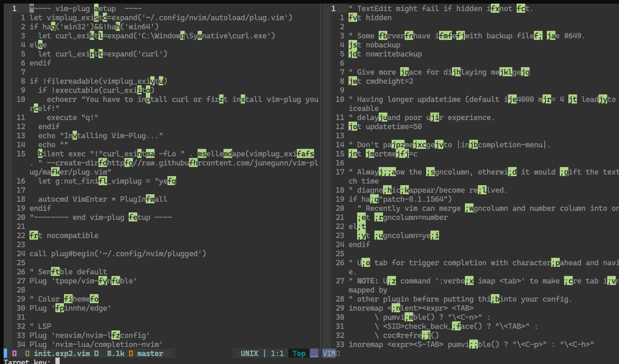
Task: Select the green 'fq' hint on line 16
Action: pyautogui.click(x=172, y=181)
